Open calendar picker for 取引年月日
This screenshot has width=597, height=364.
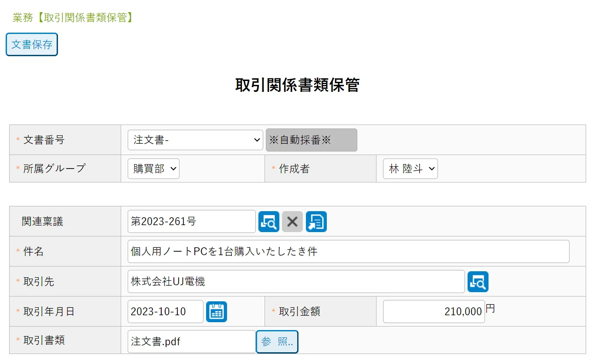(217, 312)
